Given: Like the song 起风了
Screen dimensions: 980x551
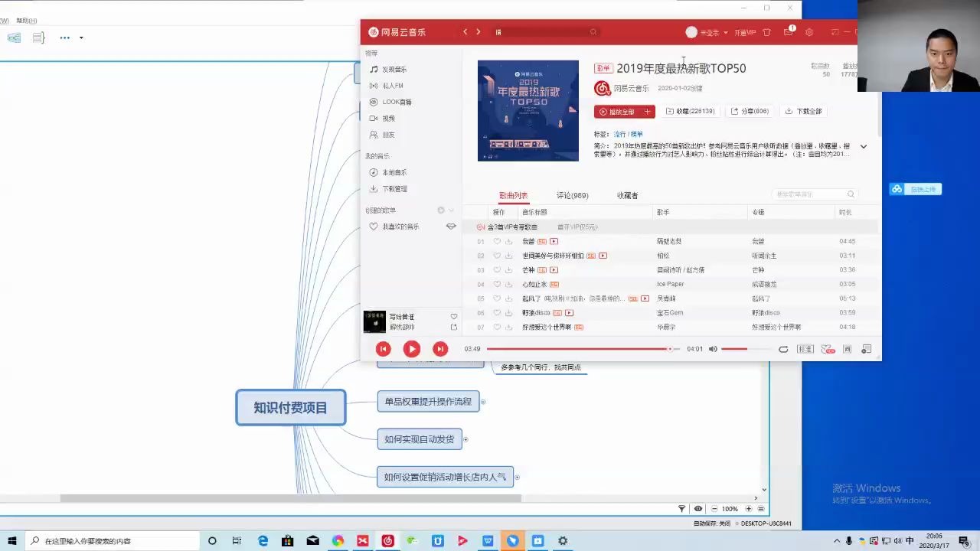Looking at the screenshot, I should tap(497, 298).
